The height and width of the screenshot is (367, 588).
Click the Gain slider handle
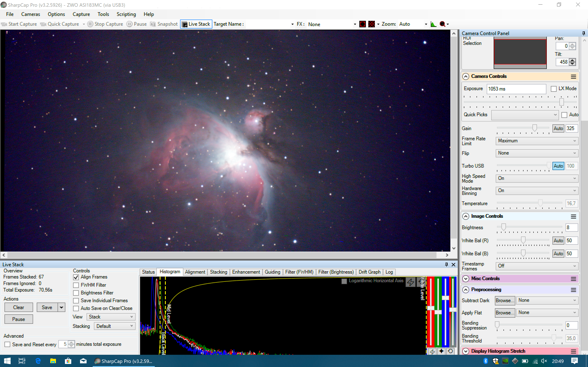[x=535, y=128]
